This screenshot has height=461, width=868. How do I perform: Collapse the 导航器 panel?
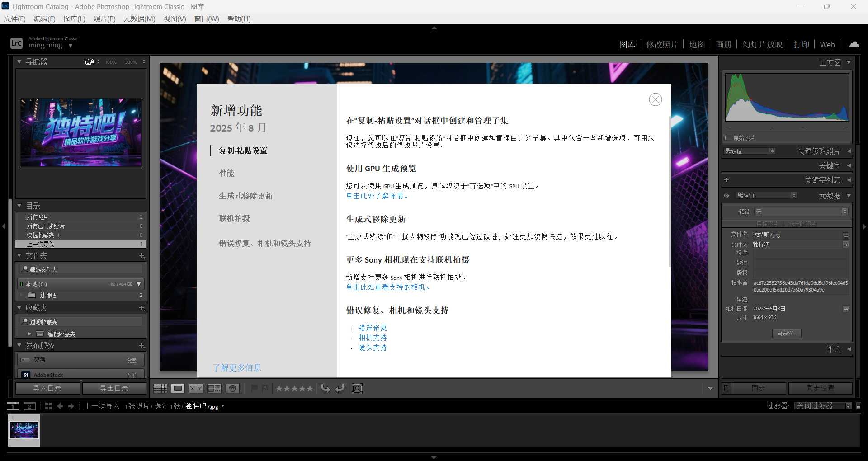pos(19,62)
